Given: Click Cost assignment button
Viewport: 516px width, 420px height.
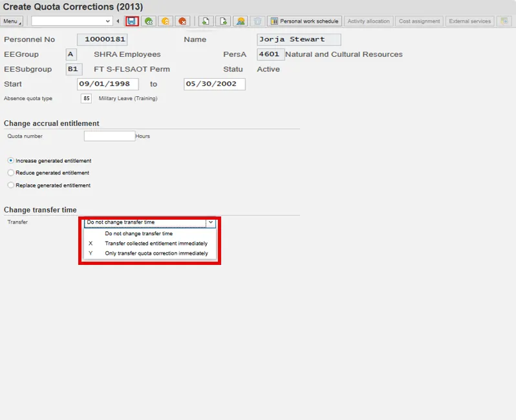Looking at the screenshot, I should 419,21.
